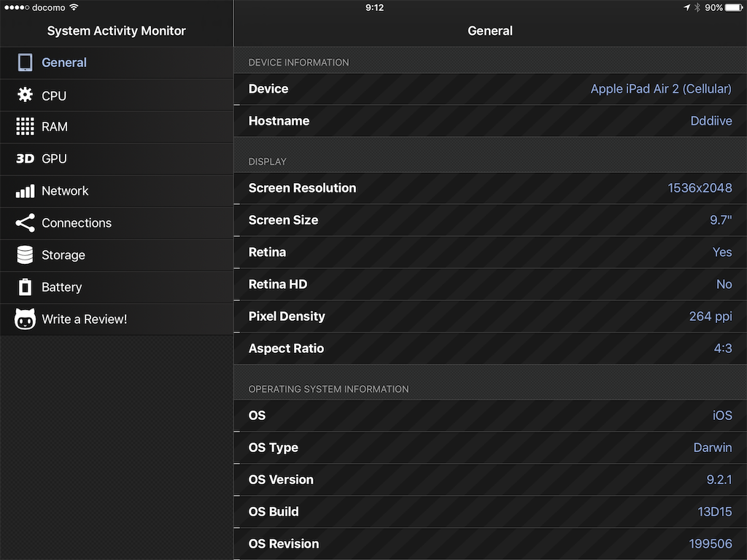The height and width of the screenshot is (560, 747).
Task: Select the OS Version value '9.2.1'
Action: (719, 480)
